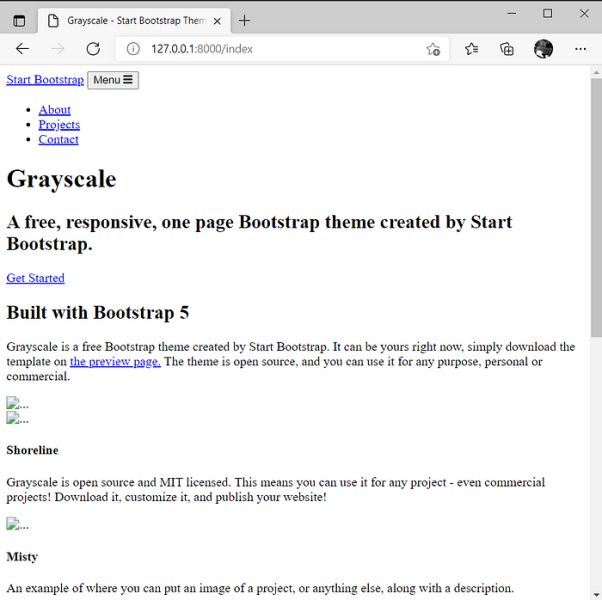Click the browser back arrow
Screen dimensions: 602x600
[22, 49]
